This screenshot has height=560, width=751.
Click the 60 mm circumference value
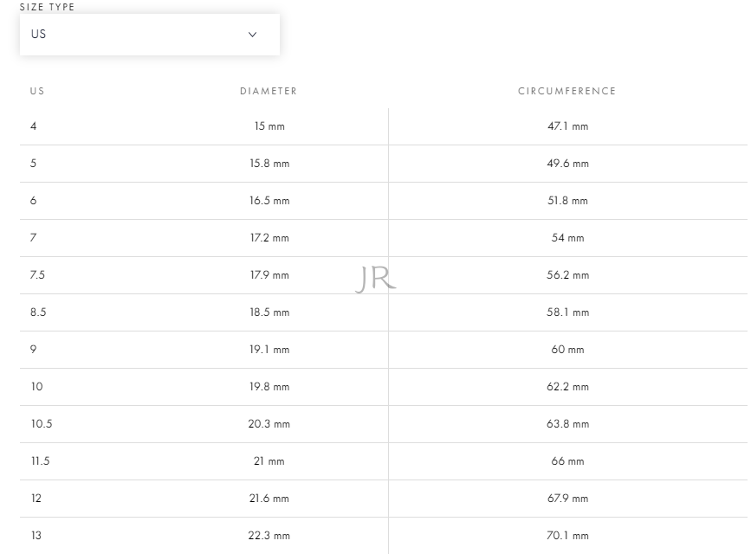coord(567,350)
